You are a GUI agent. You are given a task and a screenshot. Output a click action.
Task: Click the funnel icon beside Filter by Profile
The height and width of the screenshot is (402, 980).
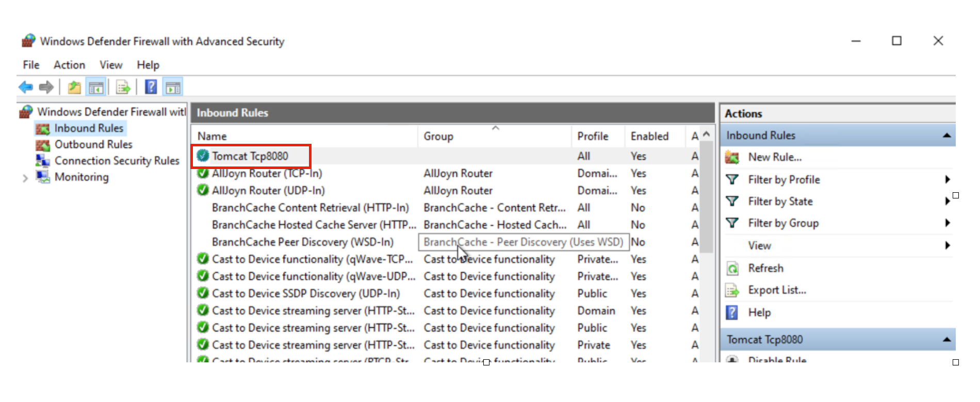pyautogui.click(x=732, y=179)
